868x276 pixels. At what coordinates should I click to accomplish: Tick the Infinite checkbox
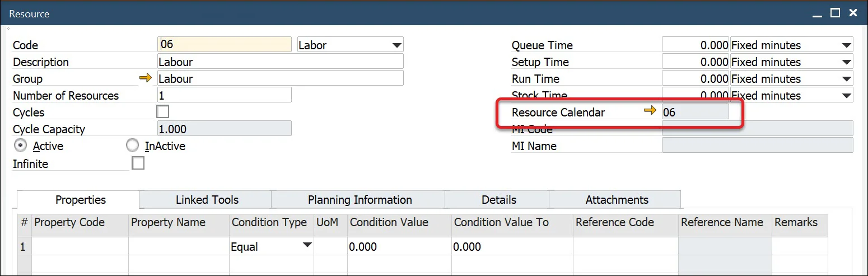[138, 163]
